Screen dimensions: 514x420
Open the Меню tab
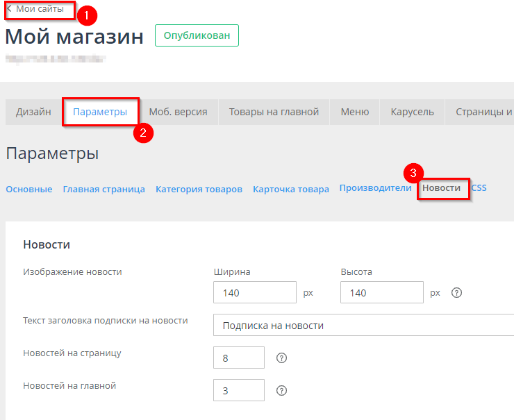click(x=354, y=112)
